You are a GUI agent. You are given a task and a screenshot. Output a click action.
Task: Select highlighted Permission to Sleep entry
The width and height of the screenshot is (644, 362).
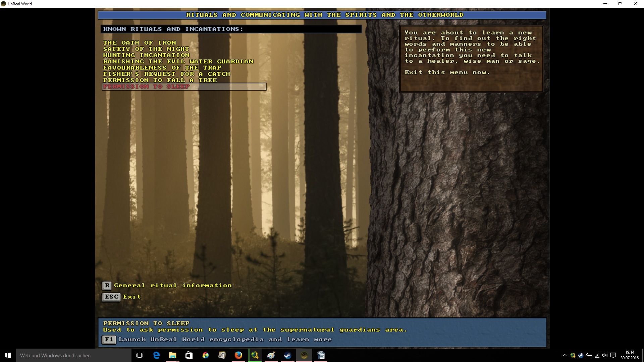point(184,87)
